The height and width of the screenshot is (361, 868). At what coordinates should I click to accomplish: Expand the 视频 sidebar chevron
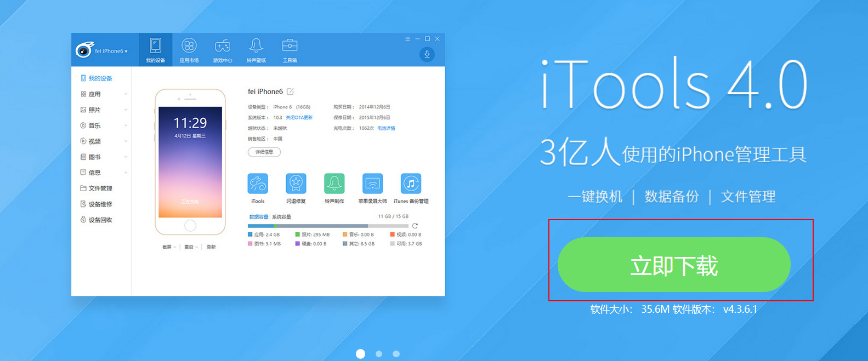coord(126,141)
